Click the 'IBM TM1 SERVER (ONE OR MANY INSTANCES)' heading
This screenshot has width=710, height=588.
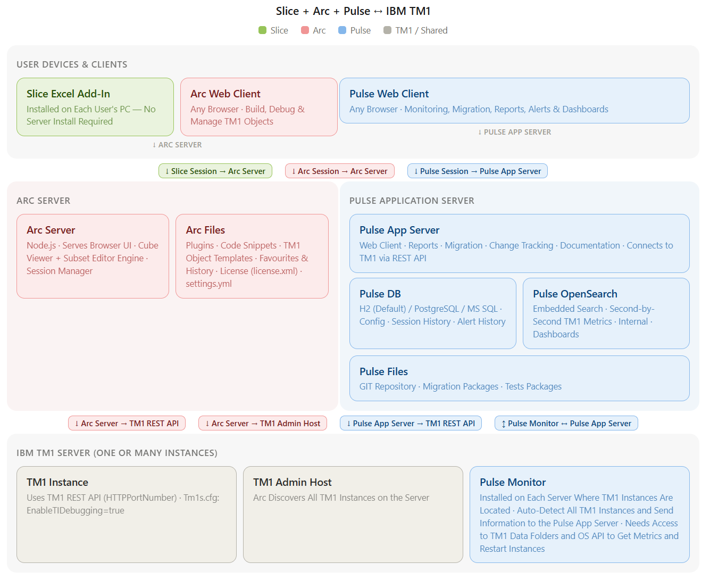(x=117, y=453)
